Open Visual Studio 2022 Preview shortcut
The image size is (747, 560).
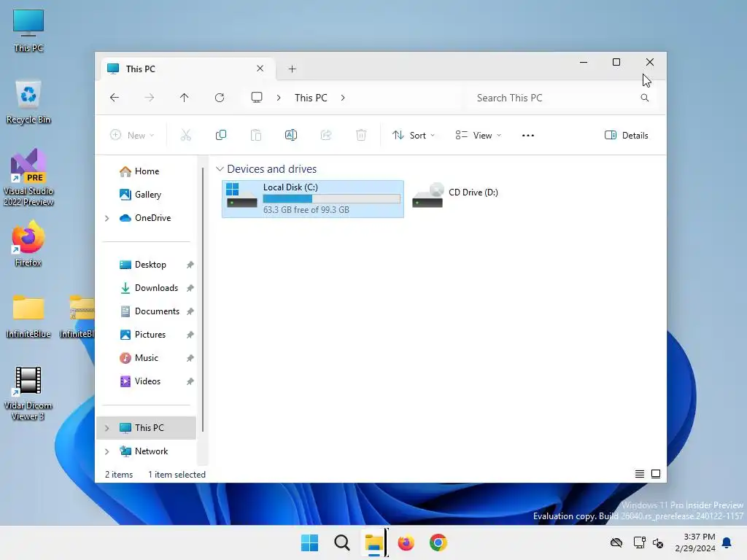tap(28, 177)
